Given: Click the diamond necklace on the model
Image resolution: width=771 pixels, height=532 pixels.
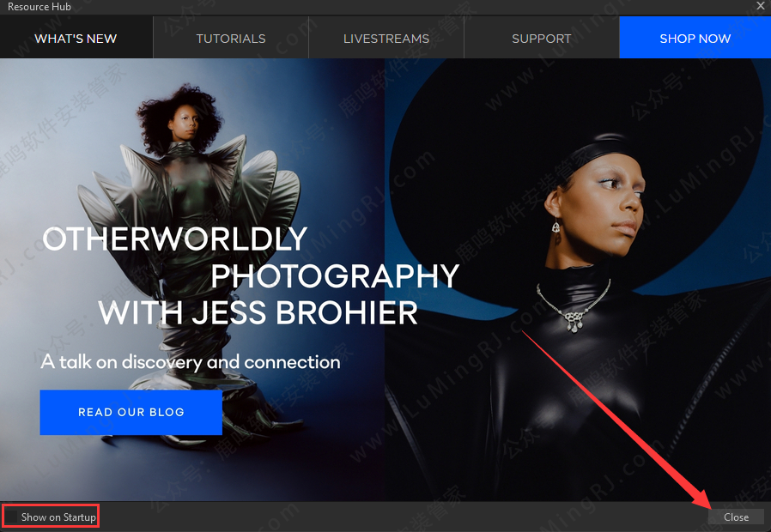Looking at the screenshot, I should pos(574,309).
